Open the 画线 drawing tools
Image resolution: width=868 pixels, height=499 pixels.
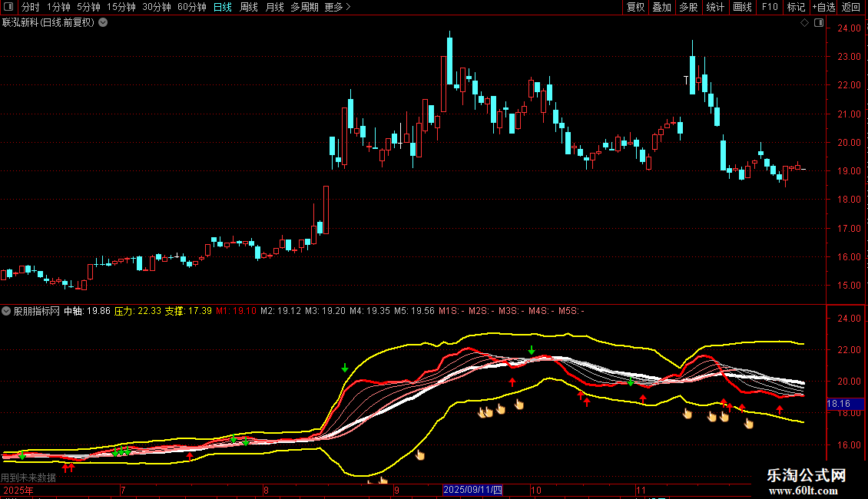742,7
